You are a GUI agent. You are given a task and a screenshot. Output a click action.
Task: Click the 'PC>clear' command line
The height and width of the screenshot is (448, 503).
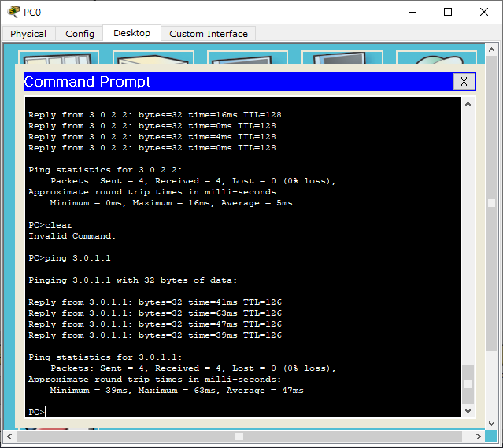50,225
